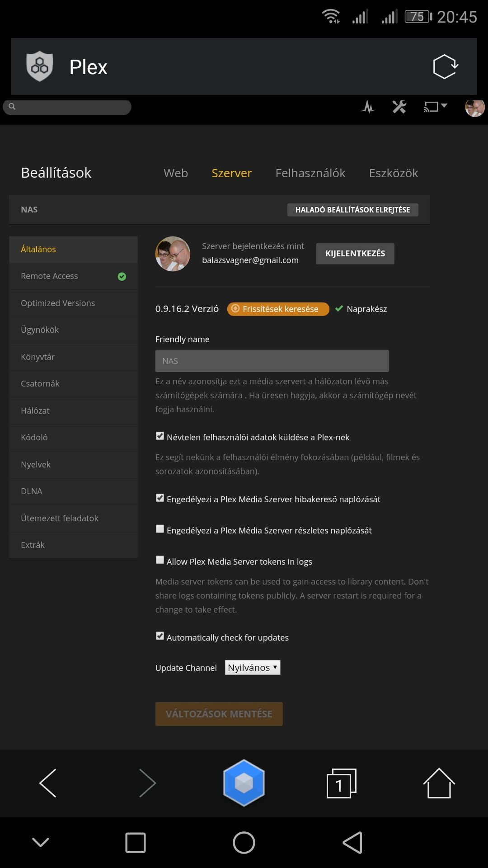Click the top search input field
488x868 pixels.
click(67, 107)
